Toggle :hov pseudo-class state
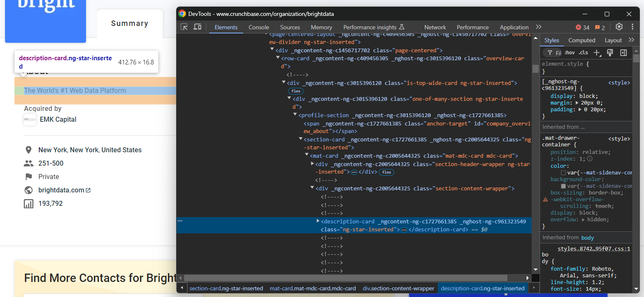644x297 pixels. click(569, 52)
